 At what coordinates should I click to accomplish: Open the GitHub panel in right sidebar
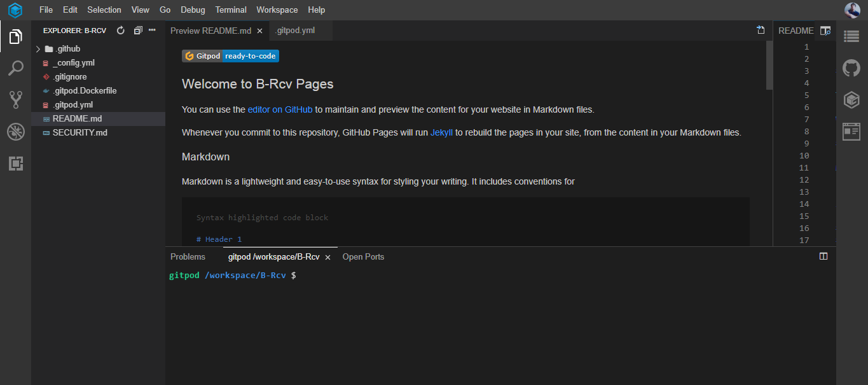(x=851, y=68)
